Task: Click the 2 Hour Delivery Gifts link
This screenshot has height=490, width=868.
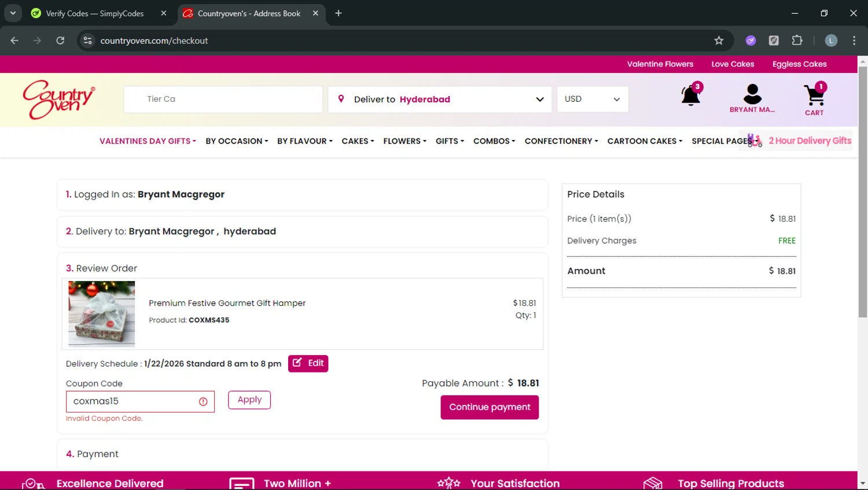Action: point(810,141)
